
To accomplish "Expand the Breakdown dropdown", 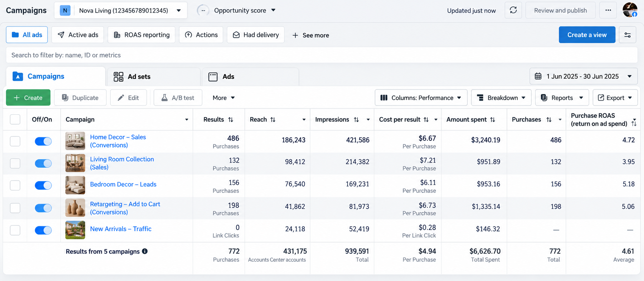I will pyautogui.click(x=501, y=98).
